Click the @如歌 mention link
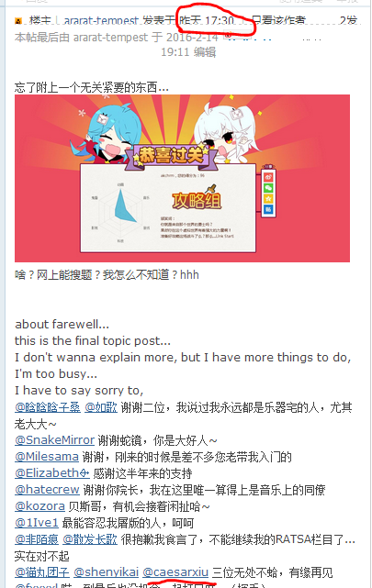This screenshot has width=372, height=588. point(101,407)
